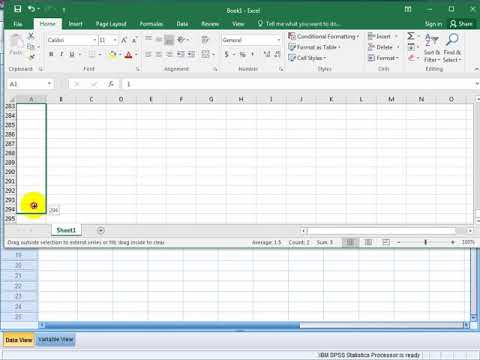Click Tell me what you want to do
The image size is (480, 360).
click(x=299, y=24)
